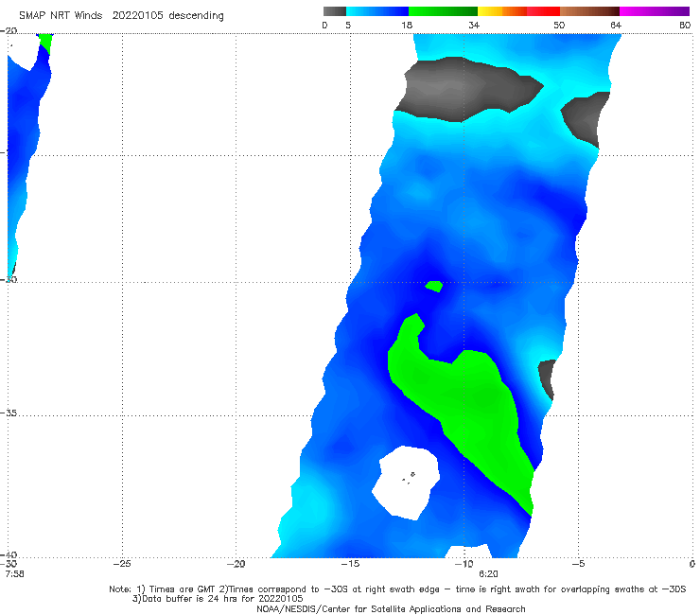Pick the magenta-purple segment of the colorbar

click(655, 11)
